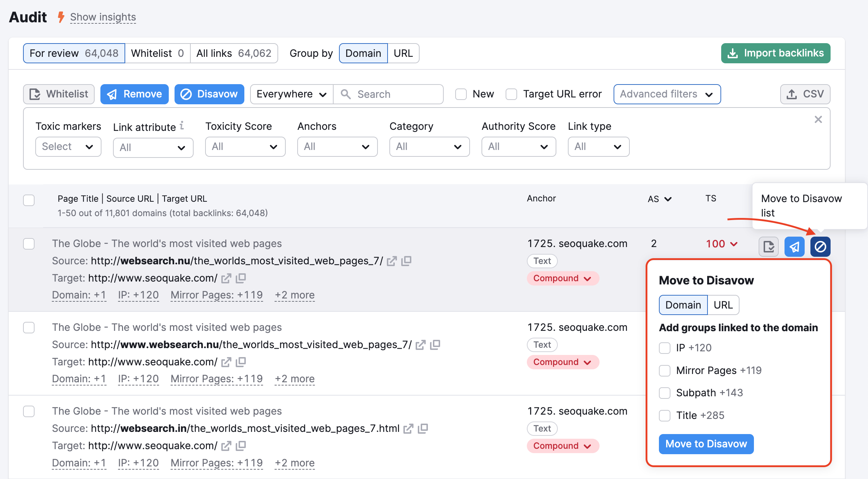Select the checkbox on the first table row
Screen dimensions: 868x479
click(28, 244)
